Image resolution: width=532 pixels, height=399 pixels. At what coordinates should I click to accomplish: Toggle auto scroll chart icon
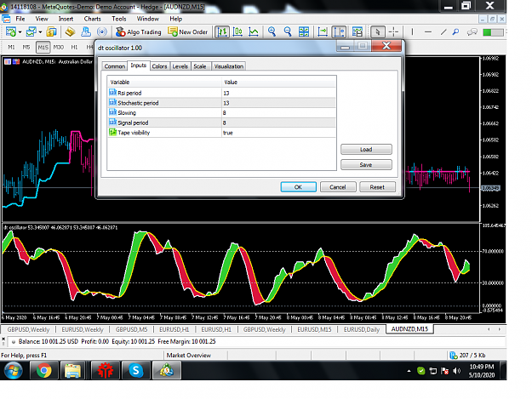323,31
